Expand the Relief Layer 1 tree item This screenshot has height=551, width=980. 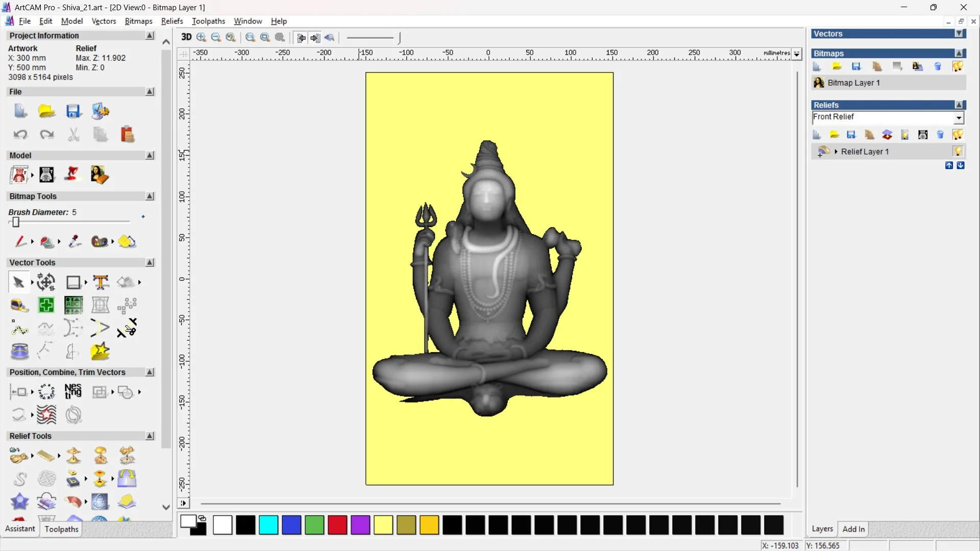[x=836, y=151]
